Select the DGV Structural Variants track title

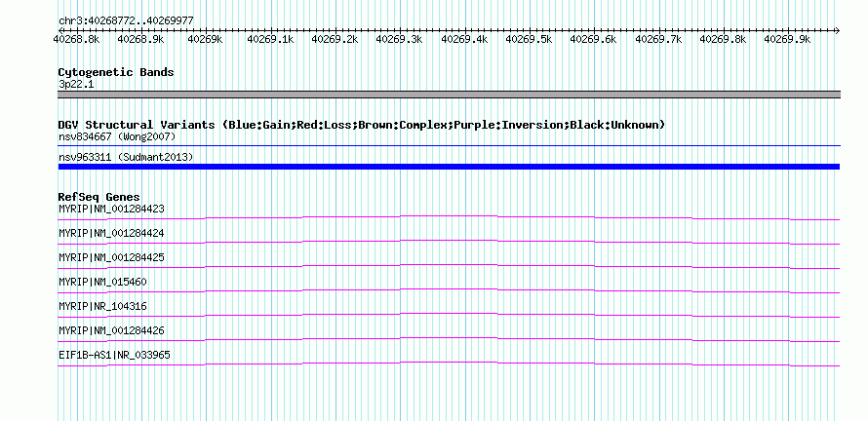pyautogui.click(x=362, y=125)
